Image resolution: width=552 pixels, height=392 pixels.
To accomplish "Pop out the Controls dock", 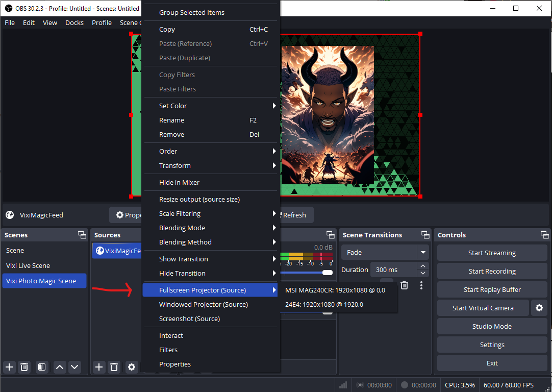I will (545, 235).
